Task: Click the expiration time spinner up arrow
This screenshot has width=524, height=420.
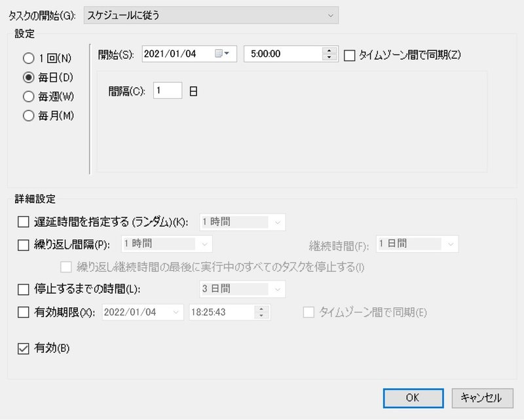Action: [x=262, y=309]
